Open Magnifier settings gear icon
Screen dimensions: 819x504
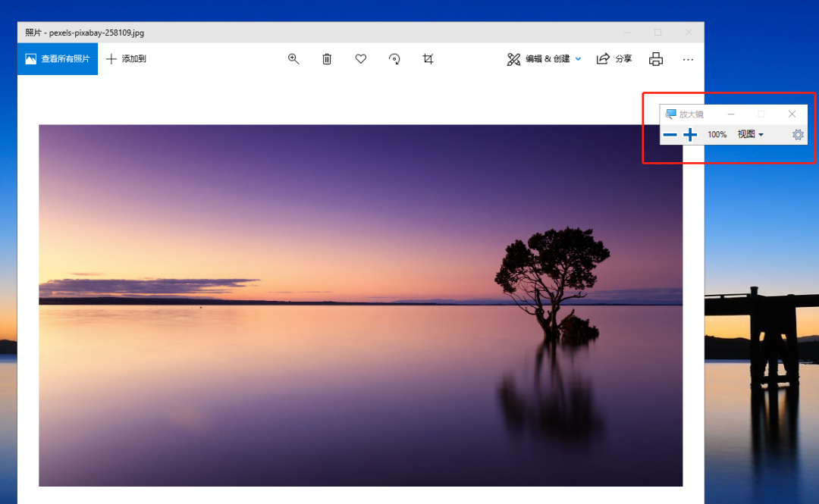[798, 135]
